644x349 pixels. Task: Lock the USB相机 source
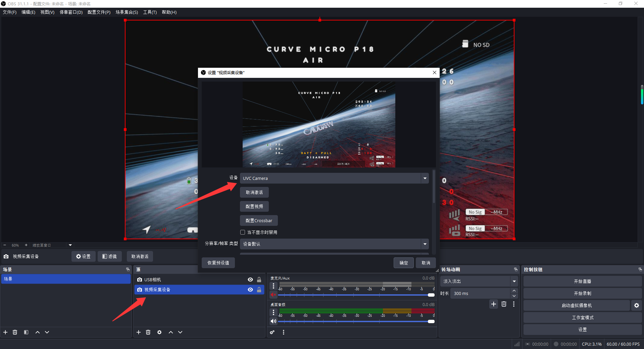point(259,280)
